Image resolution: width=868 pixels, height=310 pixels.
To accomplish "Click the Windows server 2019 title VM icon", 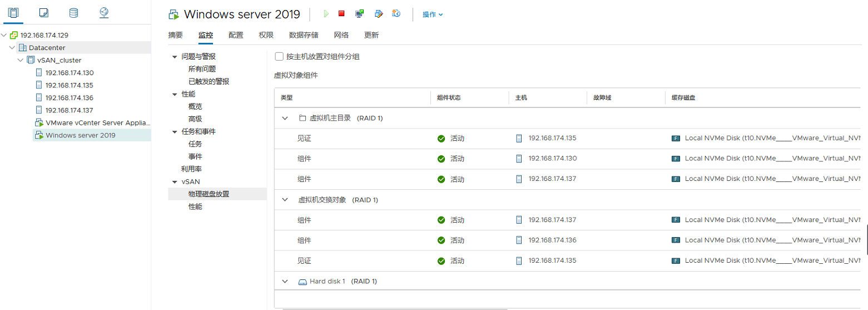I will 174,14.
